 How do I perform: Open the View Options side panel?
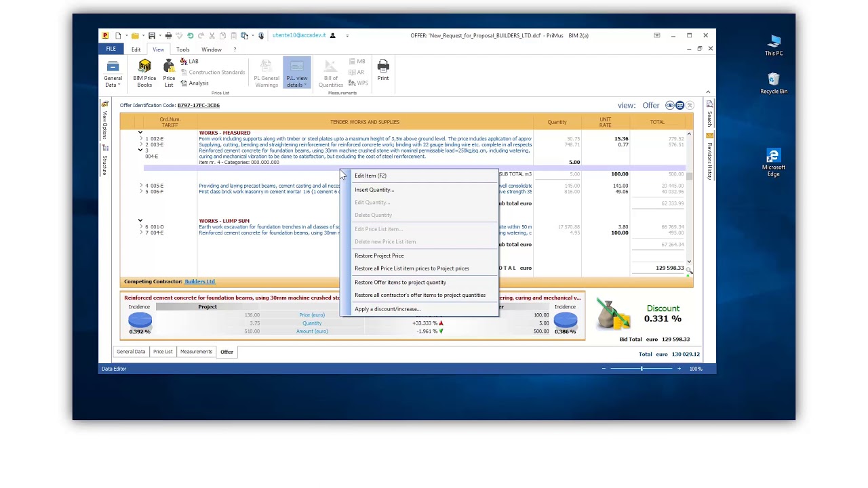pyautogui.click(x=104, y=121)
